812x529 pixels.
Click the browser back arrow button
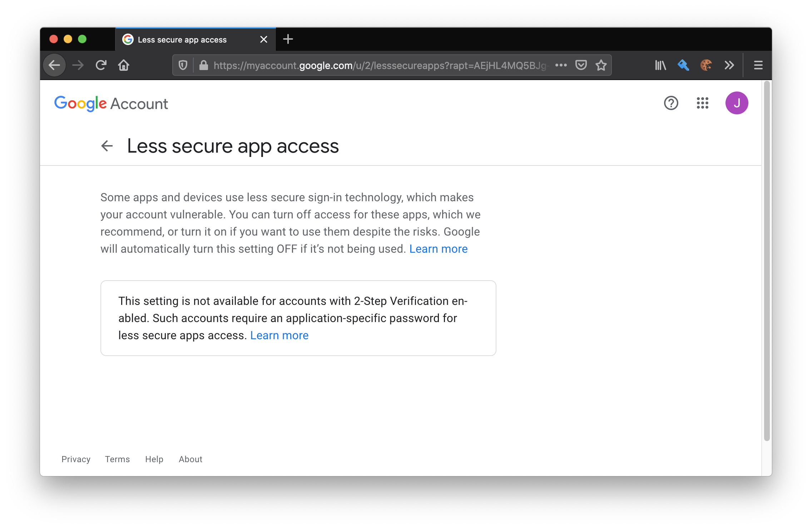(54, 65)
